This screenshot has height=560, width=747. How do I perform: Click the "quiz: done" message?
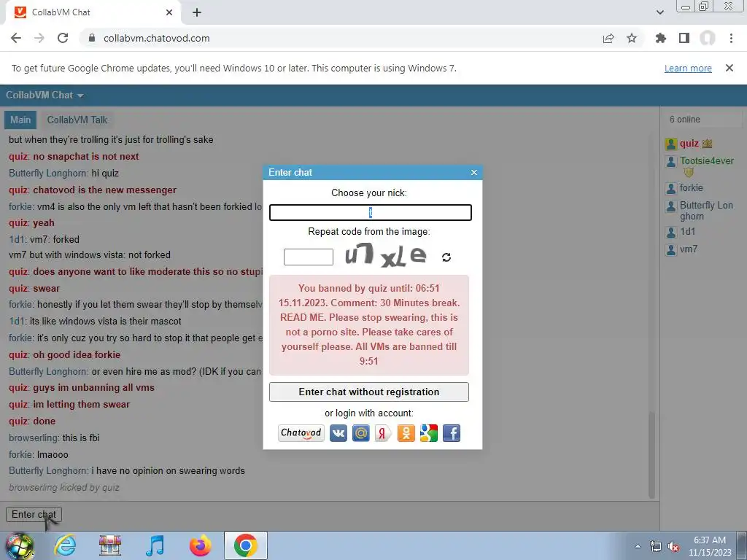tap(32, 421)
